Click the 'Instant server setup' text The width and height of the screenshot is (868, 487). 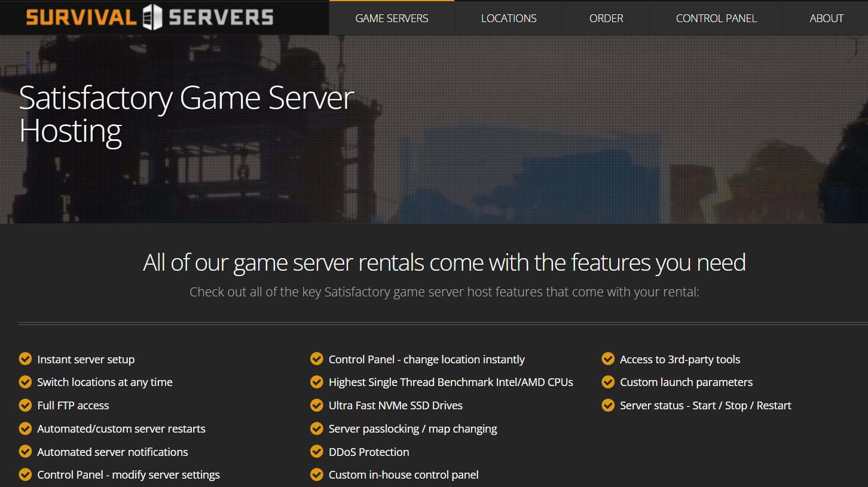coord(85,360)
